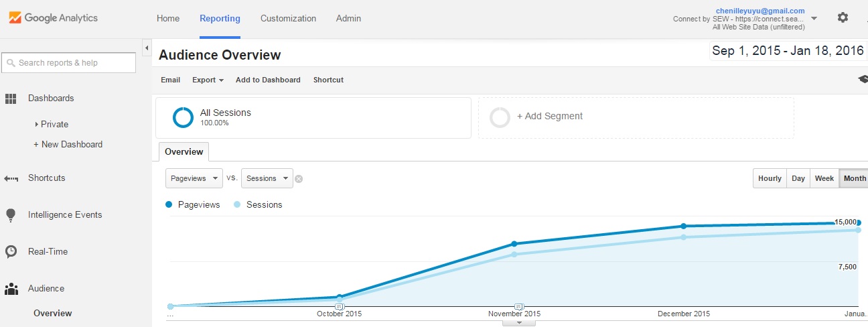The image size is (868, 327).
Task: Click the Dashboards grid icon
Action: pos(11,99)
